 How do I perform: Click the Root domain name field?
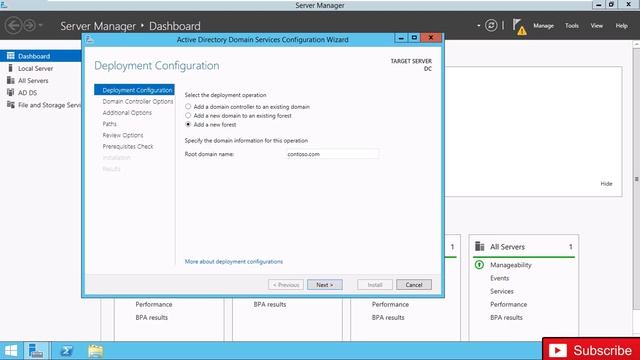(x=332, y=154)
